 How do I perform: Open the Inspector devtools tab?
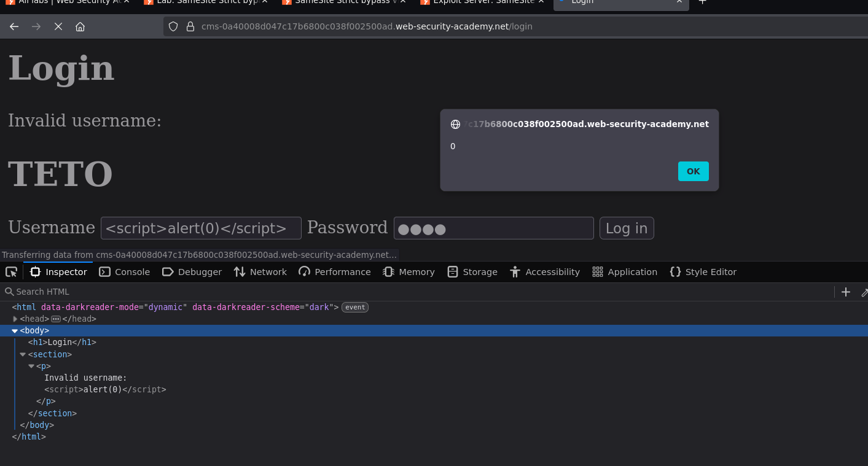pos(58,272)
